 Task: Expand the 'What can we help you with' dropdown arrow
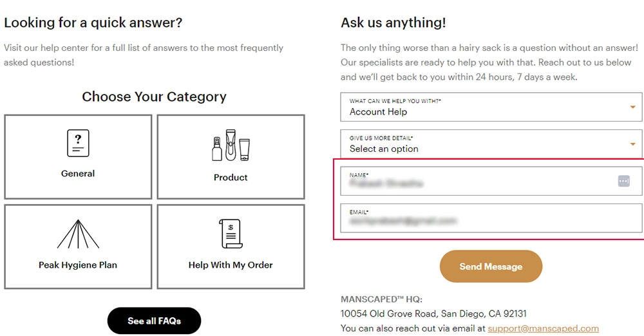click(x=633, y=107)
